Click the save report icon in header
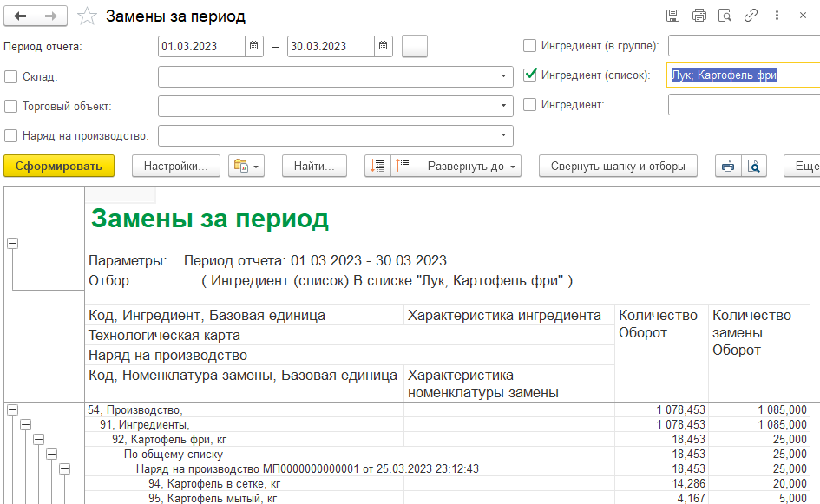This screenshot has width=820, height=504. click(x=672, y=16)
